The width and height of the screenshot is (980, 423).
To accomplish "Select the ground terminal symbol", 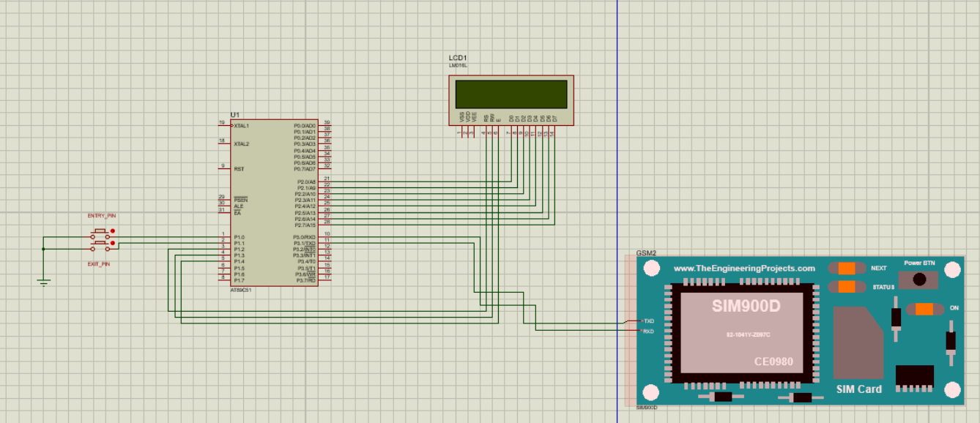I will pos(44,281).
